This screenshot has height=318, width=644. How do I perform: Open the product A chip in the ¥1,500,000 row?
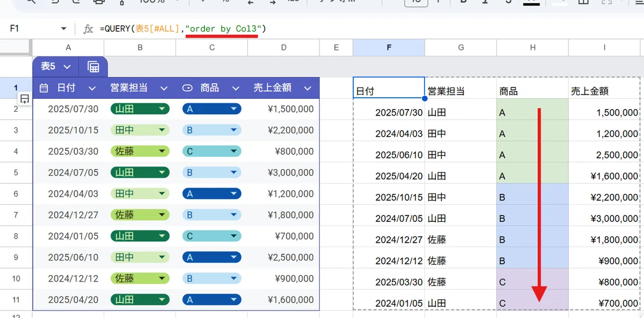coord(212,109)
